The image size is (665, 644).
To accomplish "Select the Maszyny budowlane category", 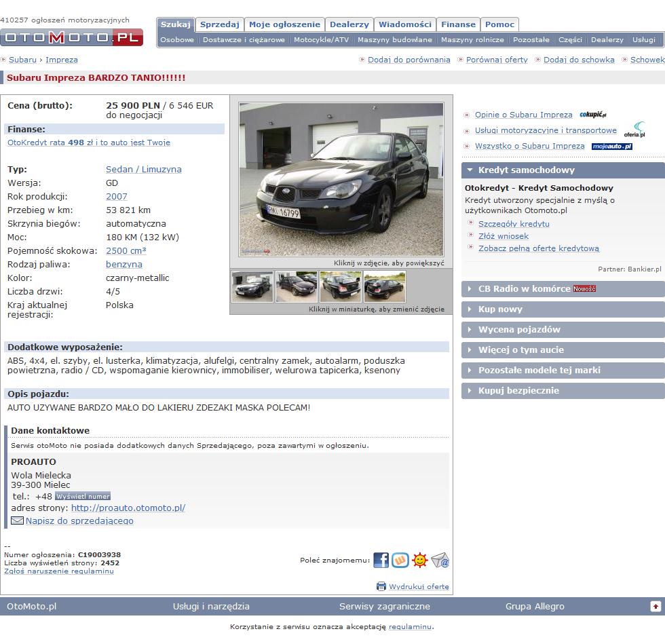I will click(x=395, y=40).
